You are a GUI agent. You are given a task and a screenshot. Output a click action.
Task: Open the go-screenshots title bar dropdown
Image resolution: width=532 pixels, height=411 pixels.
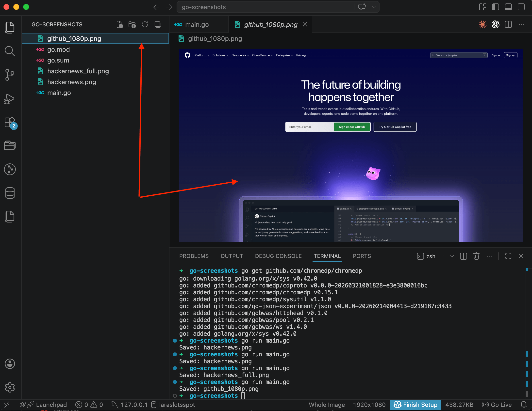tap(374, 7)
